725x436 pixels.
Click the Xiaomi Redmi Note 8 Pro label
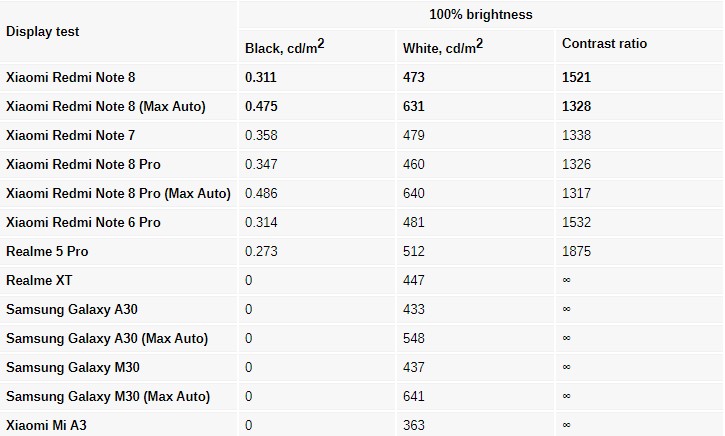(x=83, y=164)
